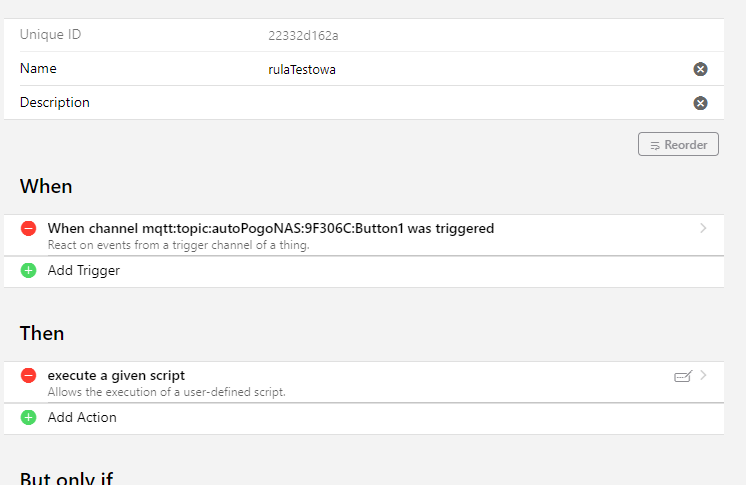Click the green plus icon beside Add Action
The image size is (746, 485).
coord(28,417)
